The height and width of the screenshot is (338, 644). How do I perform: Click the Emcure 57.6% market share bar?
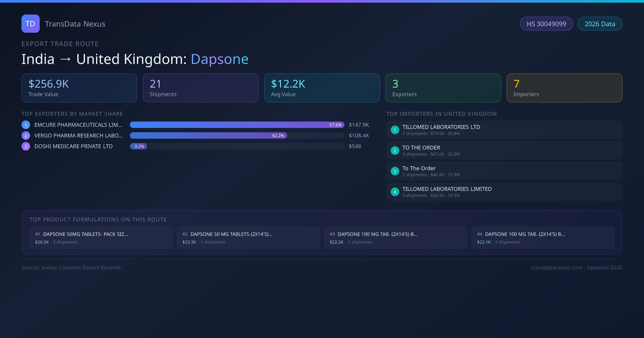[237, 125]
